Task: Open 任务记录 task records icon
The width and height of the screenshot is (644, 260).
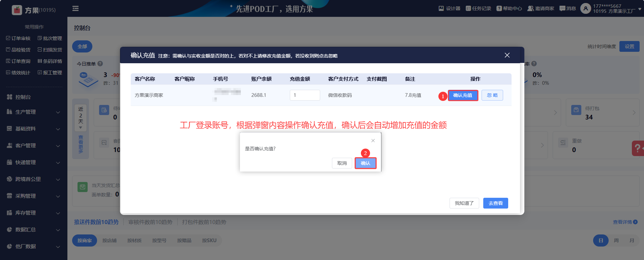Action: (x=468, y=8)
